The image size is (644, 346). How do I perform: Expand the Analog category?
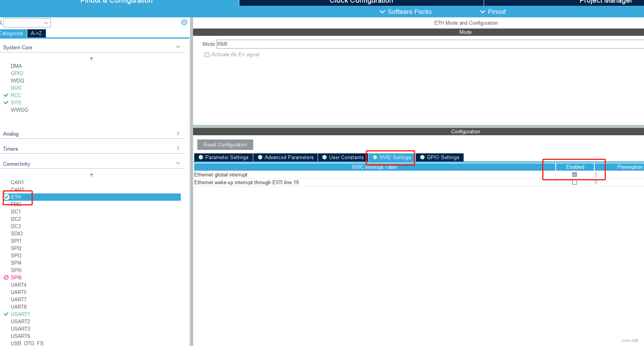click(x=178, y=133)
